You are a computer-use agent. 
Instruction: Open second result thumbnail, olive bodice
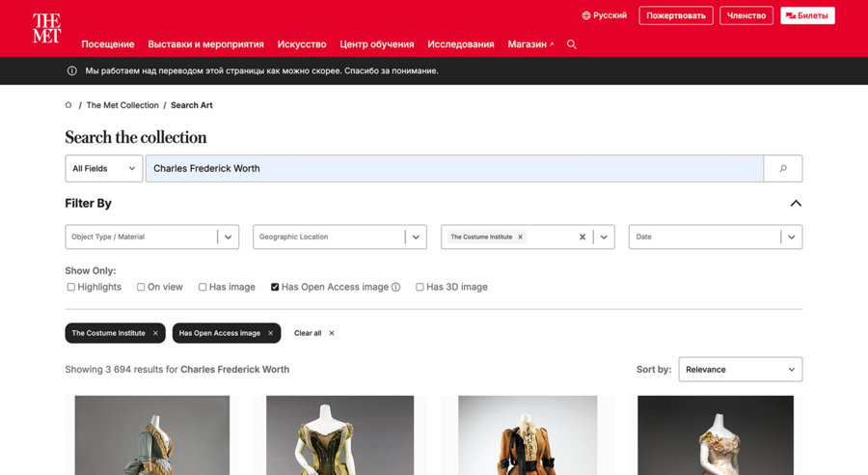(x=339, y=435)
